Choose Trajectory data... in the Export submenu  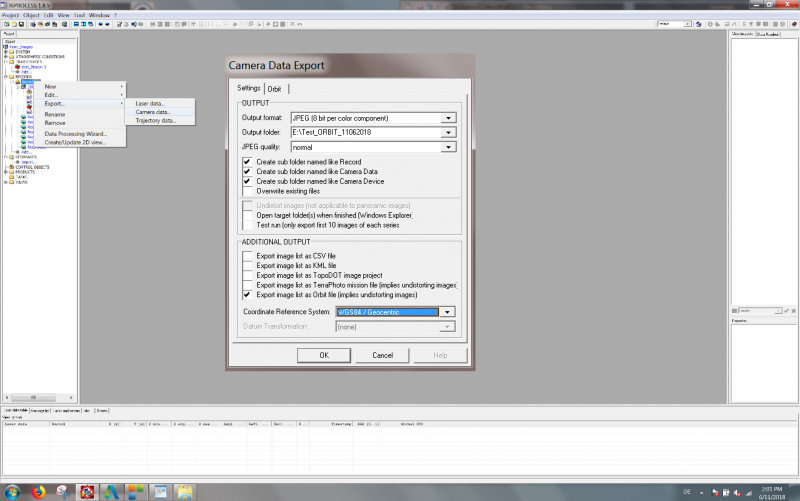(160, 120)
